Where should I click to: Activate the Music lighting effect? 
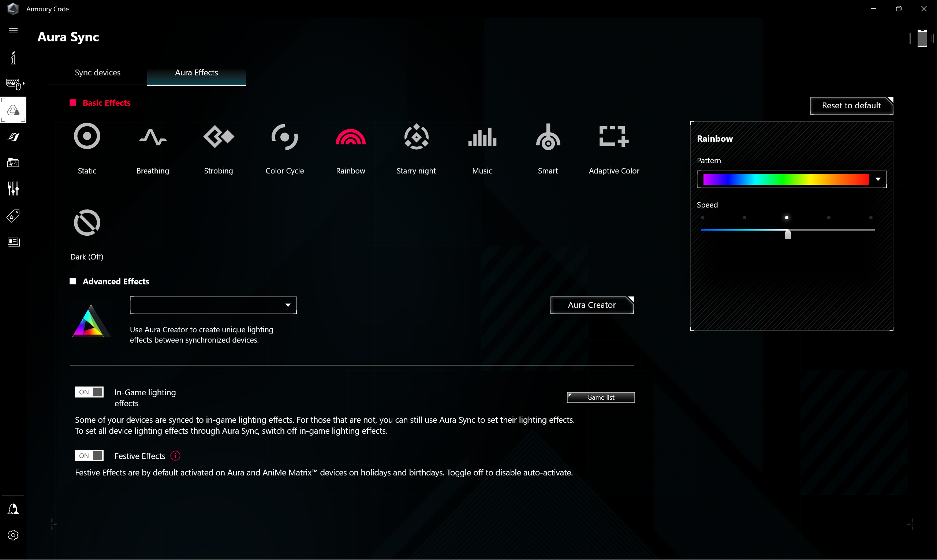point(482,137)
